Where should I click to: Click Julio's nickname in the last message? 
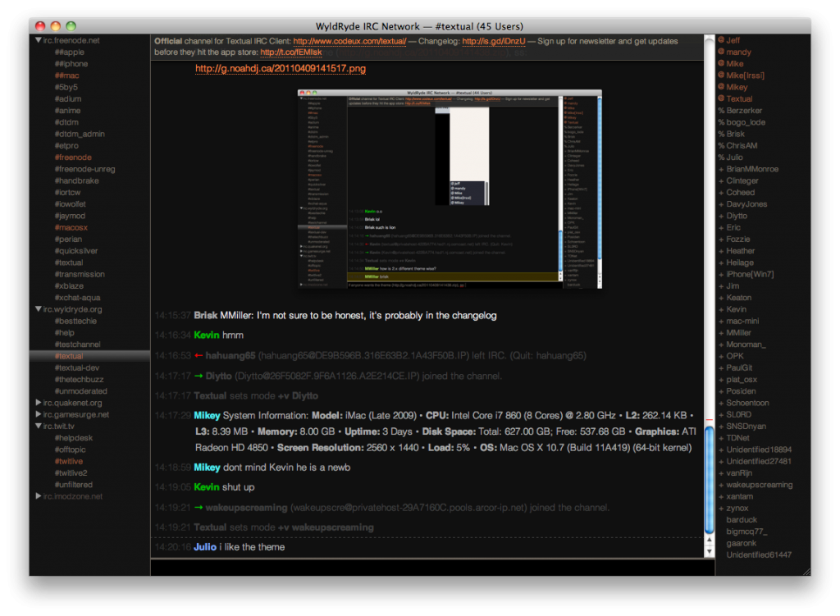(x=204, y=547)
